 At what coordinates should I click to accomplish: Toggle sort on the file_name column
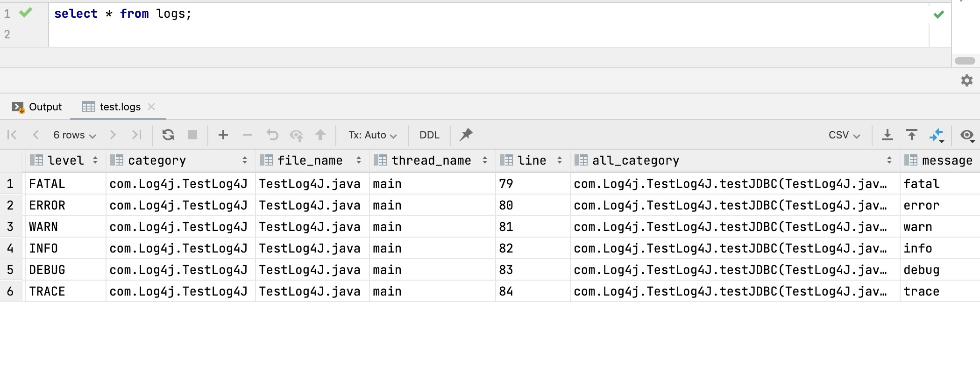(x=358, y=160)
